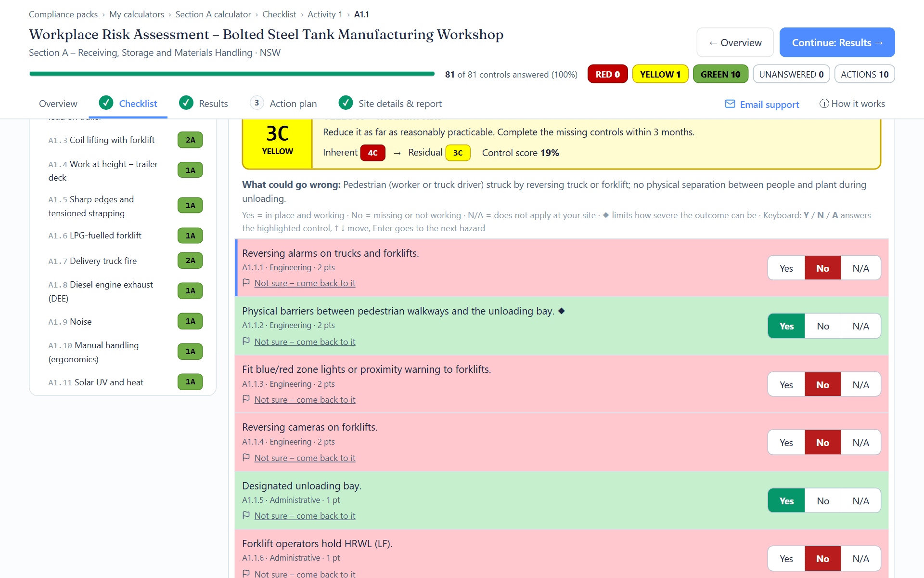Switch to the Results tab
The image size is (924, 578).
click(204, 104)
